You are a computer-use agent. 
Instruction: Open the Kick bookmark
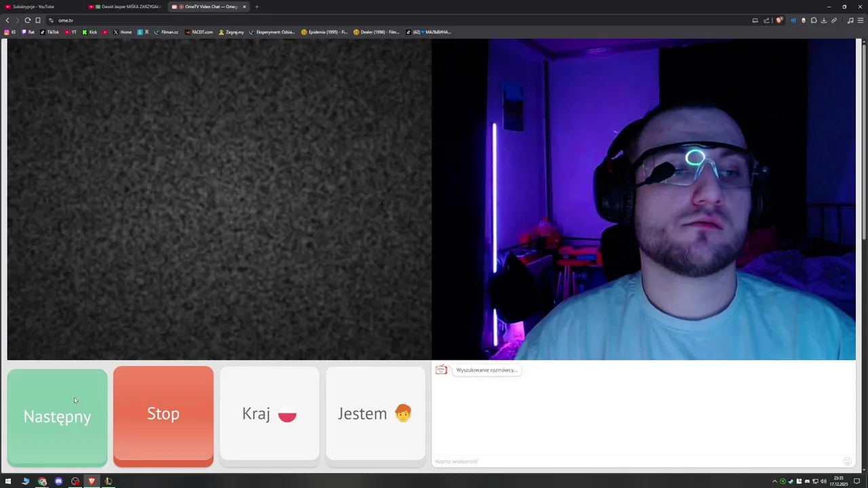pos(90,32)
